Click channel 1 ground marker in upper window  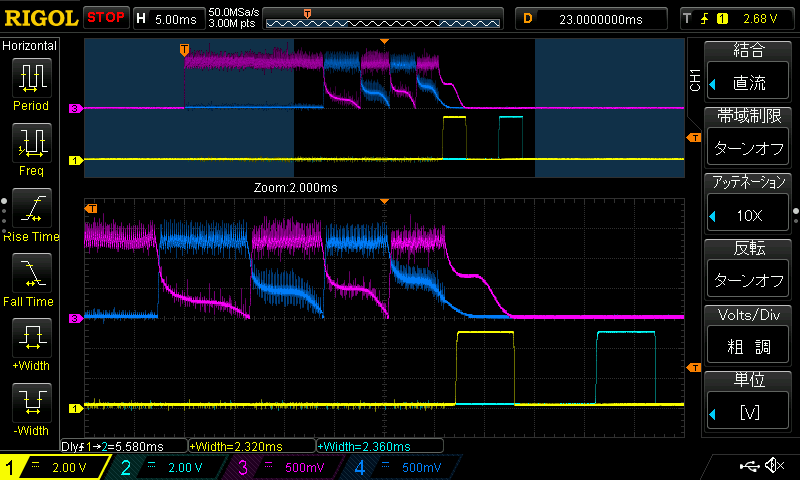[76, 160]
